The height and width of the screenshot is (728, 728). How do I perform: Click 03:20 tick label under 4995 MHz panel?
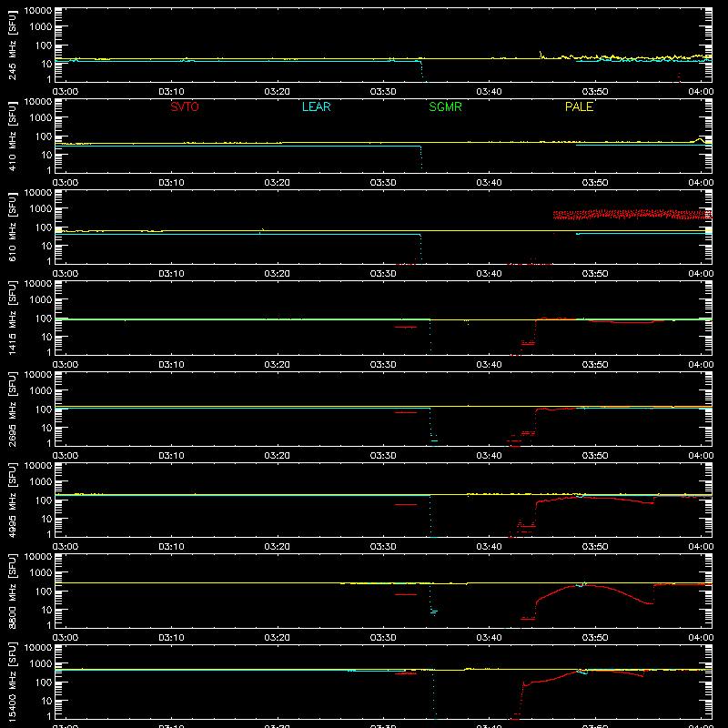tap(278, 547)
